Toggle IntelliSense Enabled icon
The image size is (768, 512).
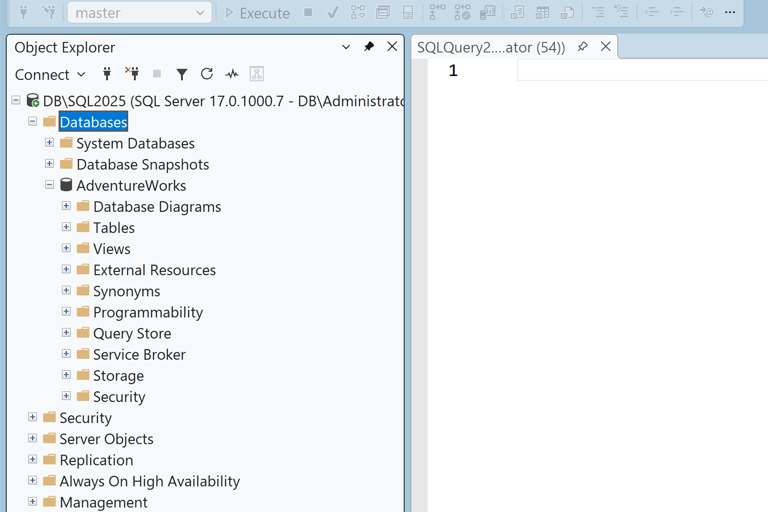[408, 12]
